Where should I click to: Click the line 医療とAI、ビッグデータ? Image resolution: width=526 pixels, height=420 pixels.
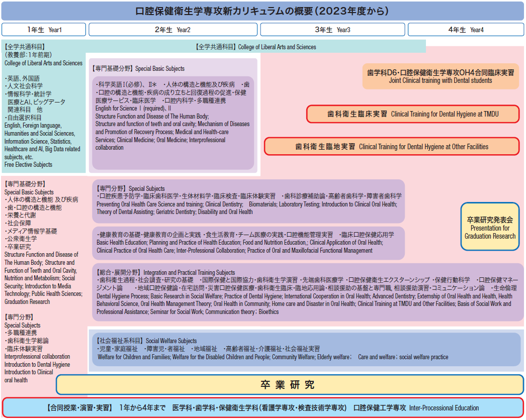pyautogui.click(x=37, y=102)
